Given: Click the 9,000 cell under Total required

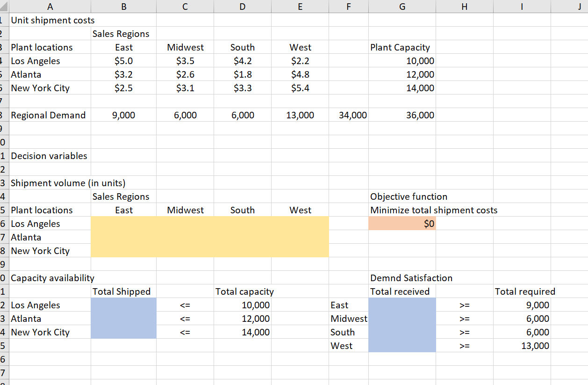Looking at the screenshot, I should coord(522,305).
